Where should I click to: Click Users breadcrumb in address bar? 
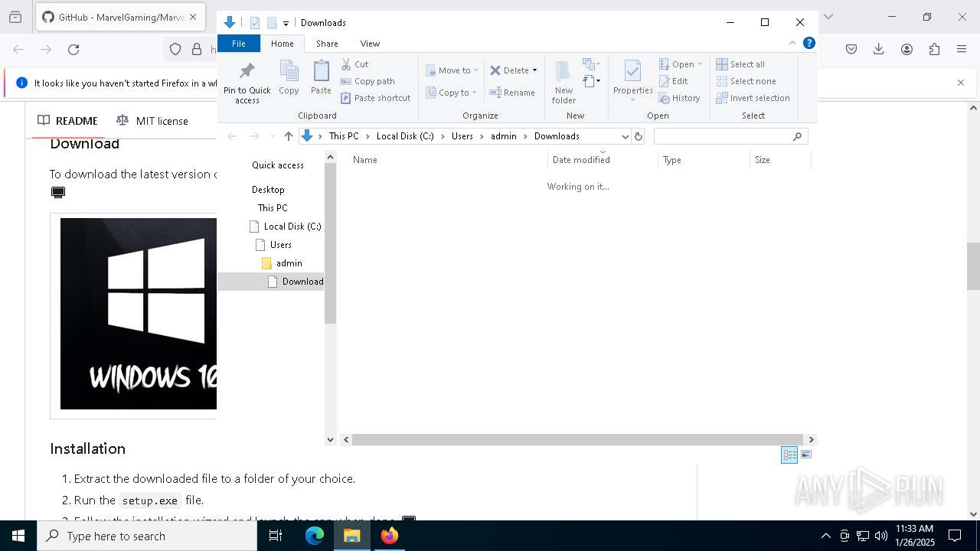pyautogui.click(x=462, y=136)
